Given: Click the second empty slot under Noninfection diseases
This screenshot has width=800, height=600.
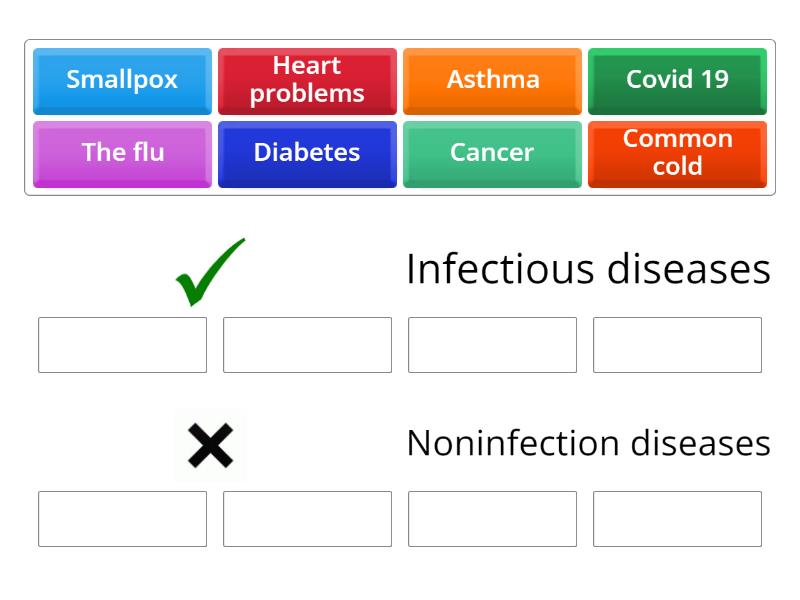Looking at the screenshot, I should coord(307,519).
